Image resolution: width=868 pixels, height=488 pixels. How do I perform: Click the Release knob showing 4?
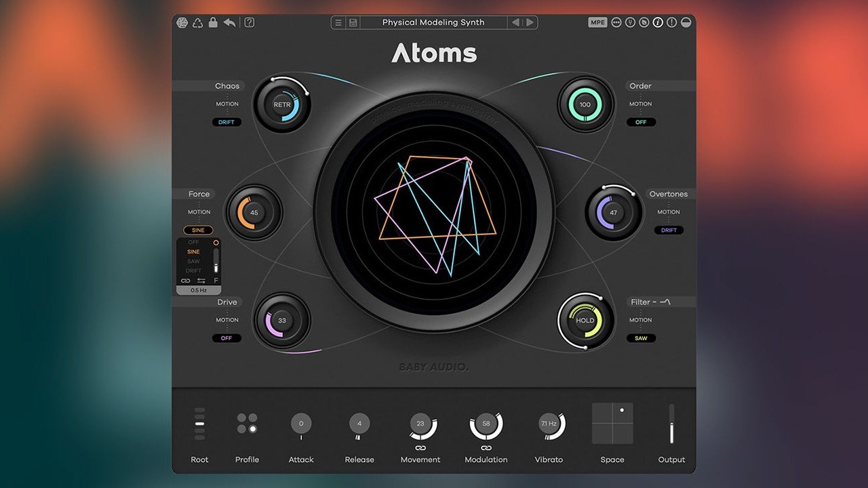[359, 424]
